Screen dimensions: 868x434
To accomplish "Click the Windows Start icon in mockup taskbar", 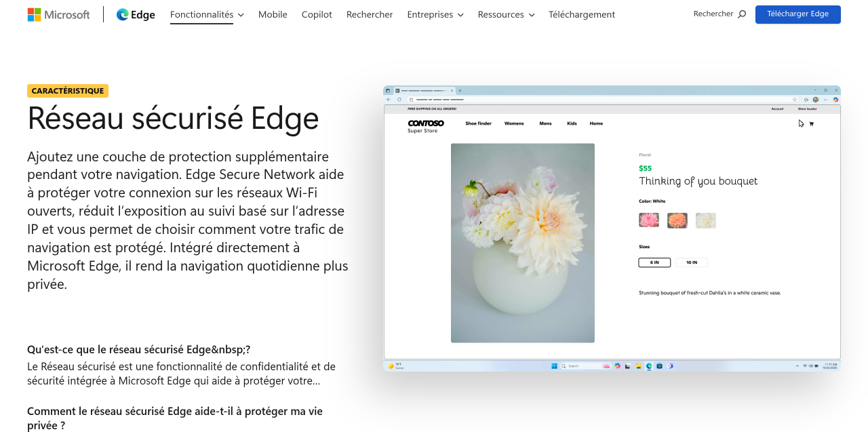I will point(554,366).
